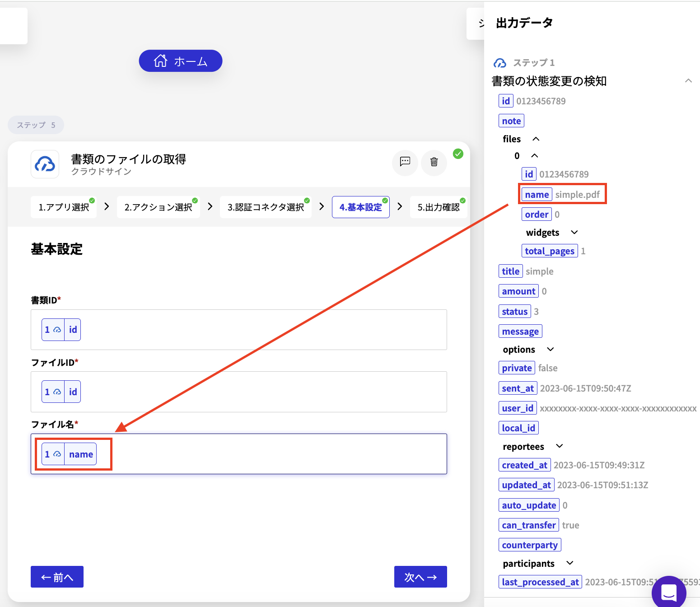Collapse the files 0 item
The image size is (700, 607).
[535, 156]
